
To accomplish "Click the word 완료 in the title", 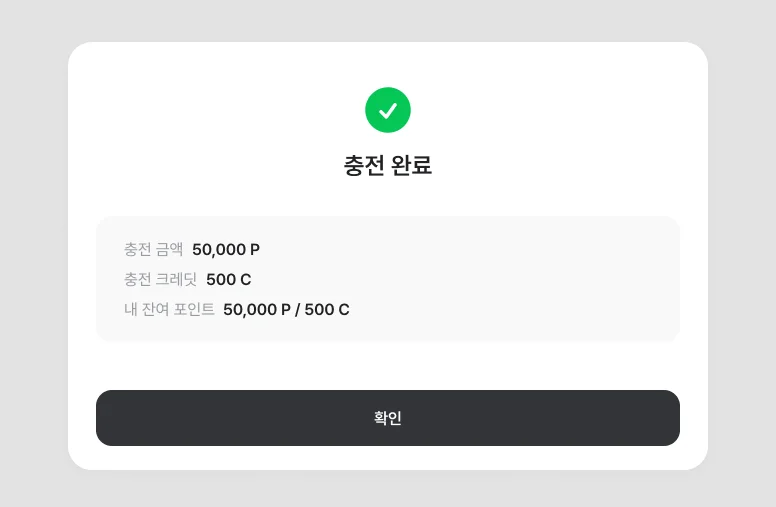I will click(x=411, y=165).
